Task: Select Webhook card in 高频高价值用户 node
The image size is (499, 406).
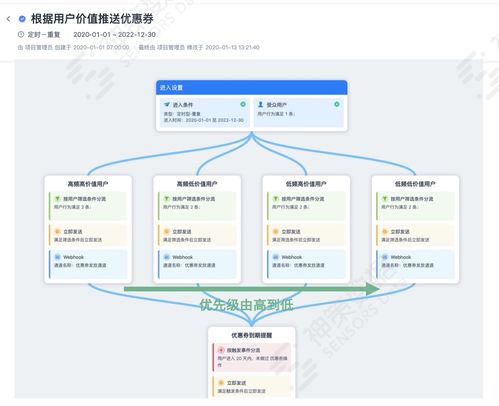Action: pyautogui.click(x=88, y=264)
